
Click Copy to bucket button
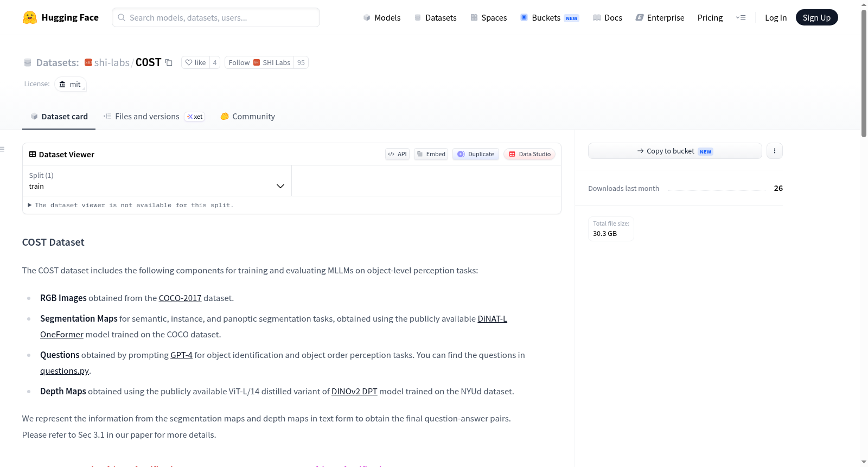(675, 151)
